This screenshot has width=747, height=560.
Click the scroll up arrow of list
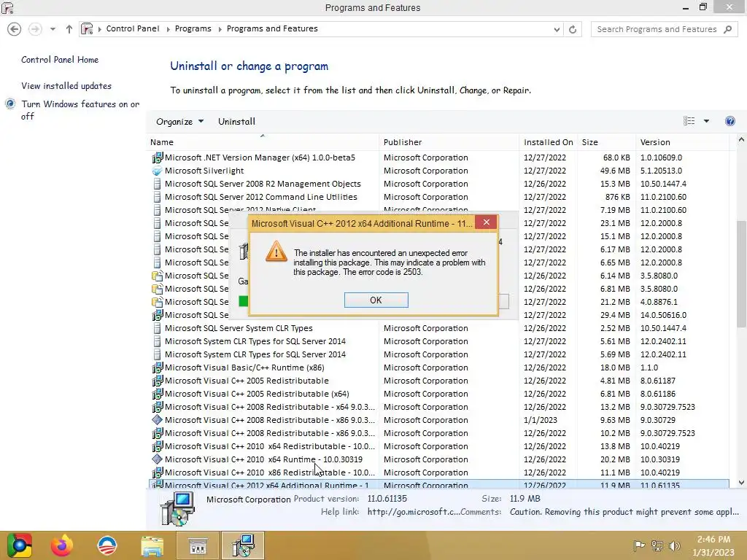[x=741, y=139]
